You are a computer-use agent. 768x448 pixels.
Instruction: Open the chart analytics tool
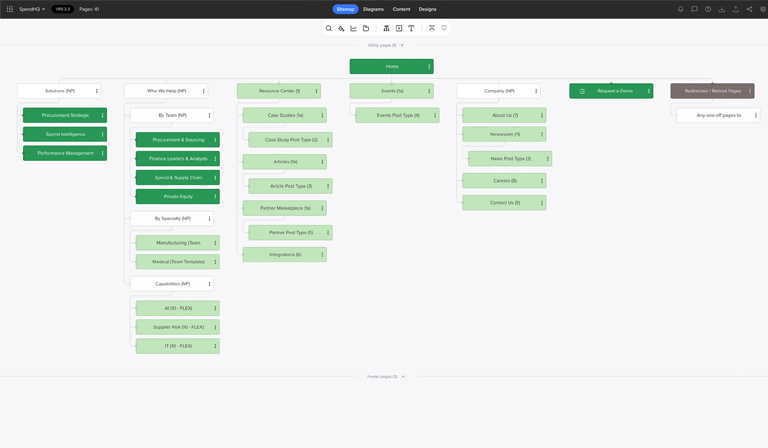click(353, 28)
